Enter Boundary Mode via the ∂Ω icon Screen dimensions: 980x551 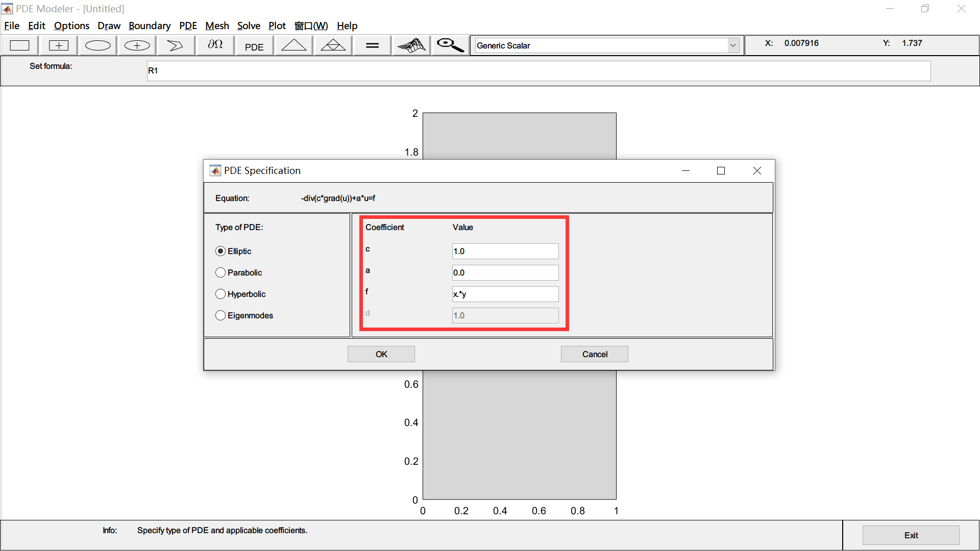coord(214,45)
